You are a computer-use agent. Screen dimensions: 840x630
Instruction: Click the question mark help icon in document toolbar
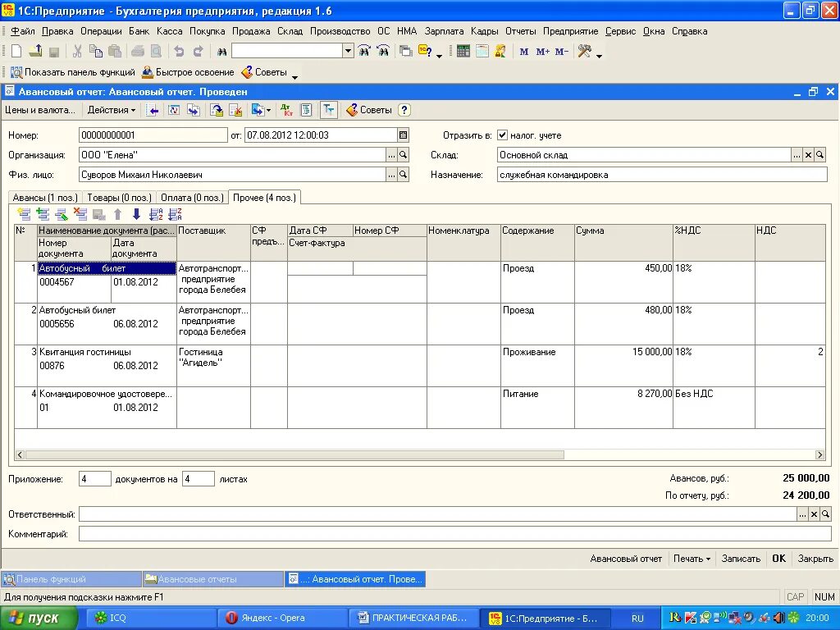coord(404,110)
